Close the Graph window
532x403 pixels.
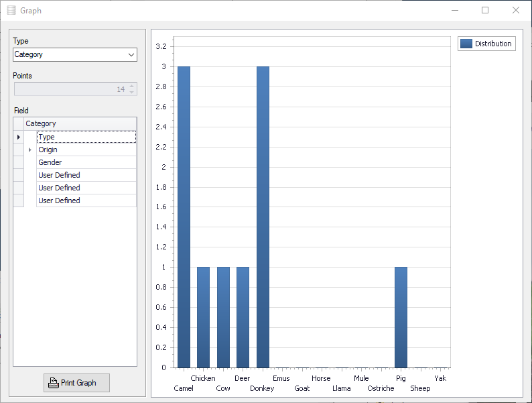click(516, 11)
